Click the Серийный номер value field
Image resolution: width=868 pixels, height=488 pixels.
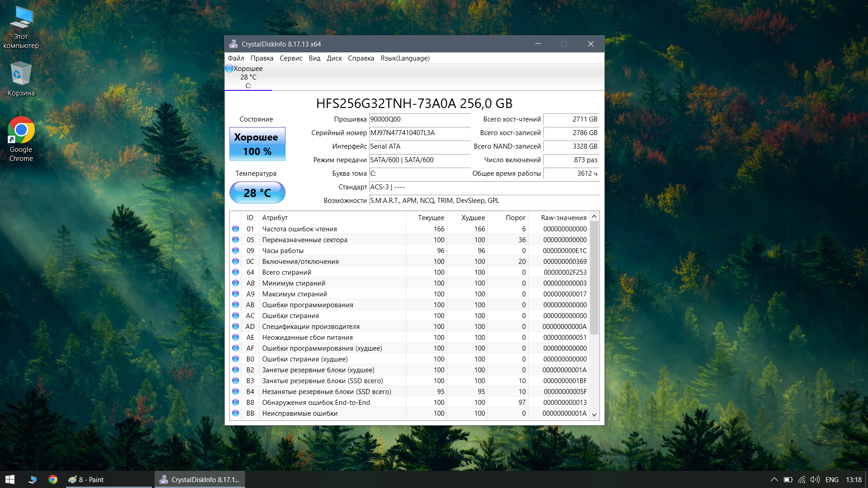(420, 133)
